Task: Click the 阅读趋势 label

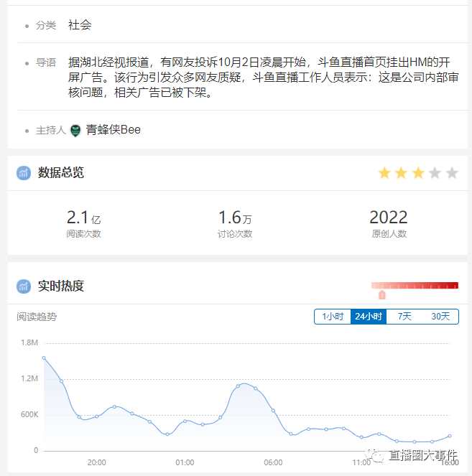Action: coord(37,317)
